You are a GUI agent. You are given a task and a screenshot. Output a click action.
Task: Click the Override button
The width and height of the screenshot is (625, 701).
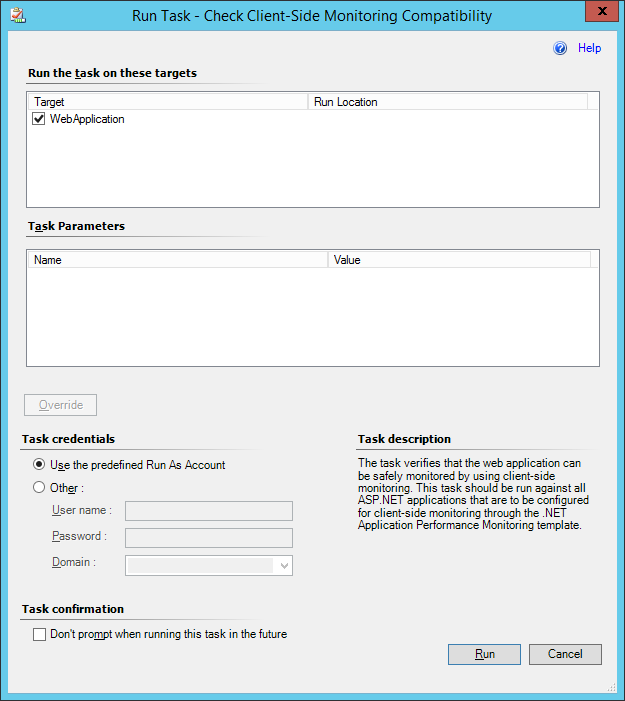60,405
